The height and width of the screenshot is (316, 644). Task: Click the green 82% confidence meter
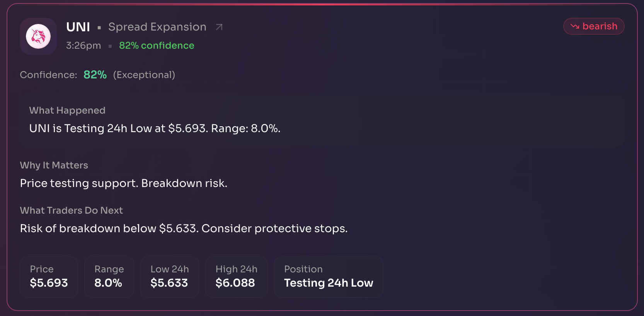pyautogui.click(x=95, y=75)
